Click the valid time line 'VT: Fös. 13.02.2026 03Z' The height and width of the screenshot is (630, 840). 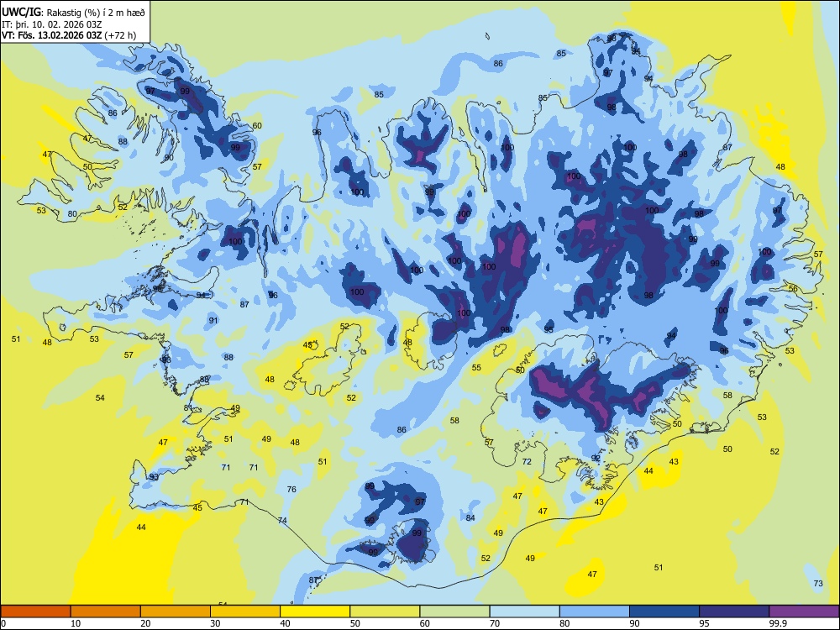(x=51, y=35)
